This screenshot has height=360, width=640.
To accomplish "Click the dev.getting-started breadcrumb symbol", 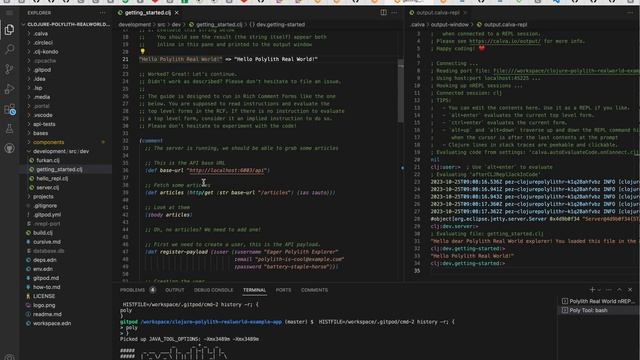I will pos(280,24).
